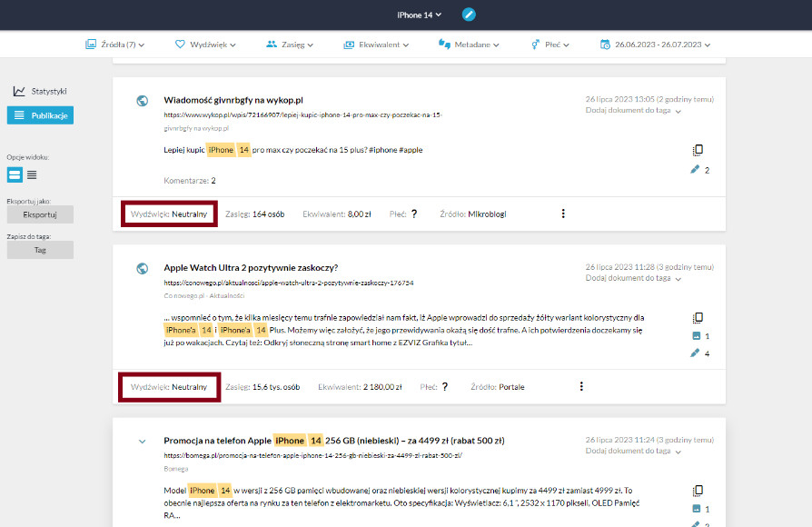Open the Wiadomość givnrbgfy na wykop.pl title
Viewport: 812px width, 527px height.
[x=233, y=100]
